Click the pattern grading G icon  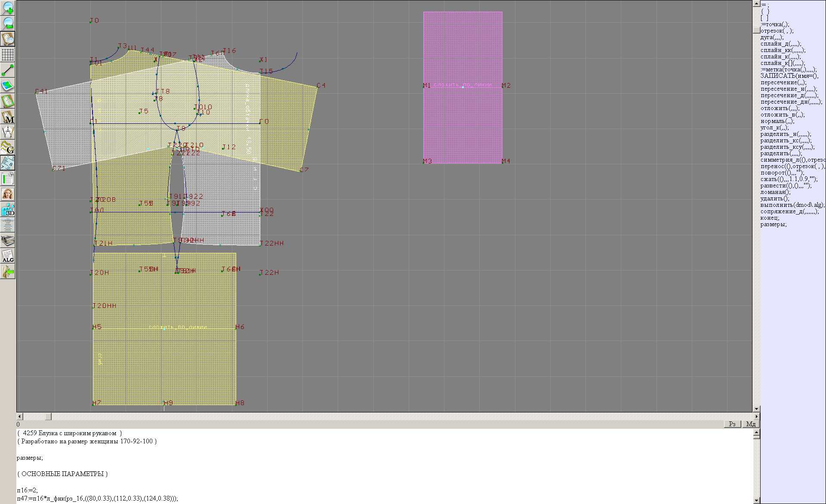point(8,148)
